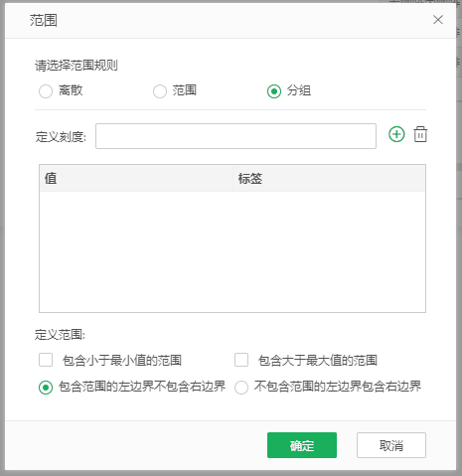Click the 定义范围: label

(x=60, y=335)
